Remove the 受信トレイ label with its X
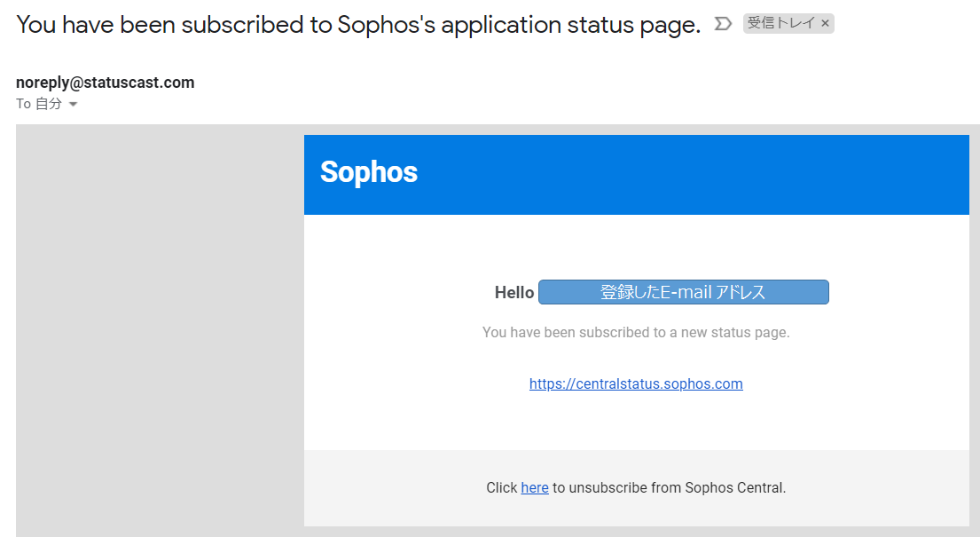Viewport: 980px width, 545px height. [825, 24]
